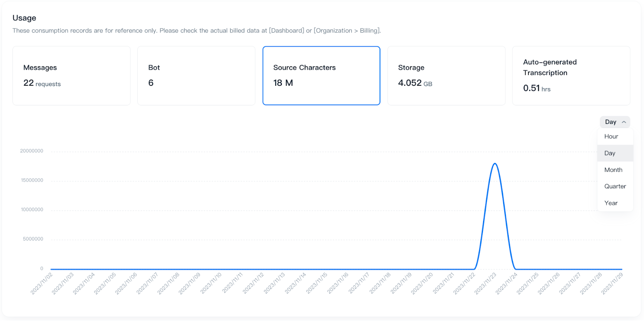Pick Quarter from the granularity menu

pyautogui.click(x=615, y=187)
